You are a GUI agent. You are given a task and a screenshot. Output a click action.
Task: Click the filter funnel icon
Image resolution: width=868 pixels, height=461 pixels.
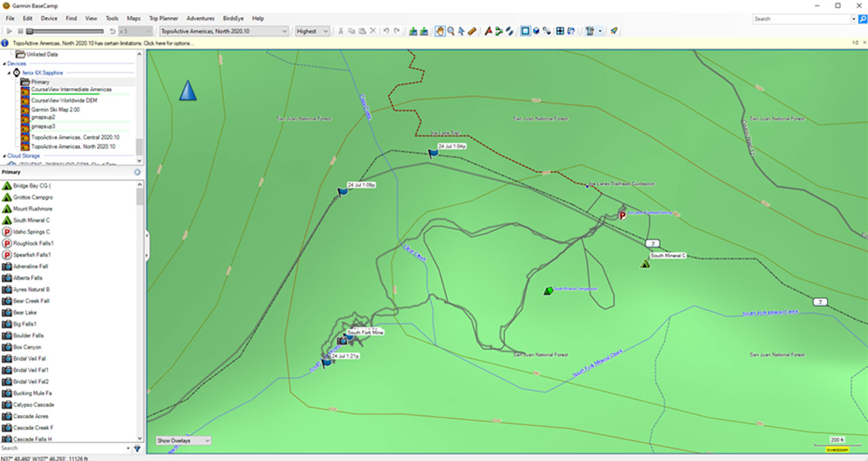pos(137,448)
